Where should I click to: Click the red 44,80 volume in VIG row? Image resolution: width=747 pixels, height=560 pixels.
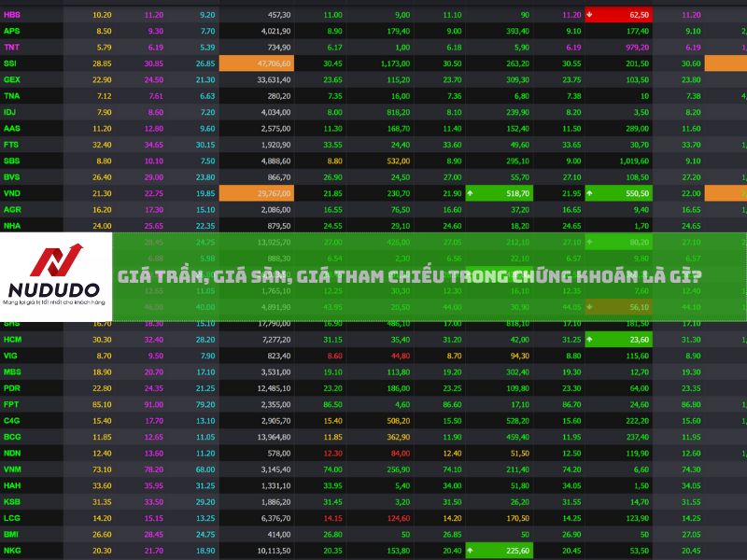click(x=401, y=356)
